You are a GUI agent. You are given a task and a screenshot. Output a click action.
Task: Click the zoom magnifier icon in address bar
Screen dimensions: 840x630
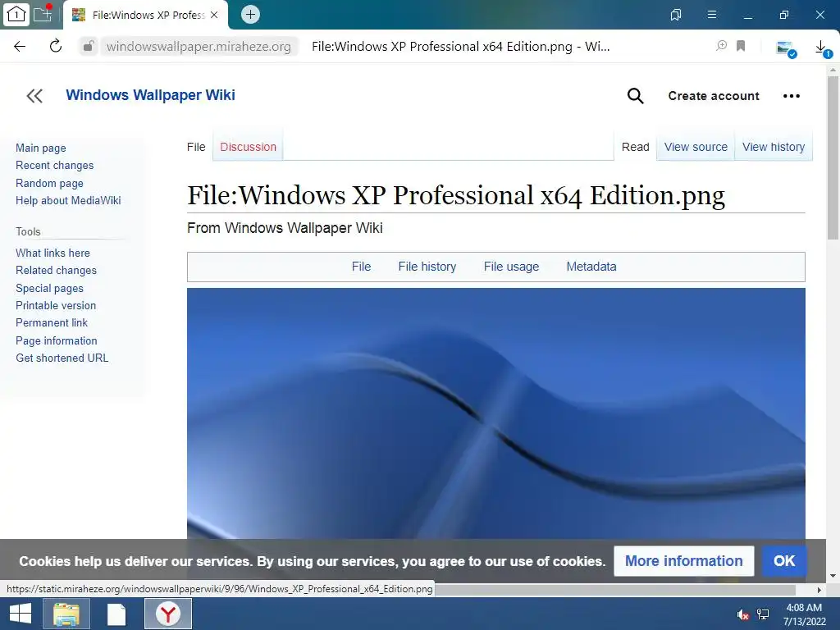coord(722,46)
